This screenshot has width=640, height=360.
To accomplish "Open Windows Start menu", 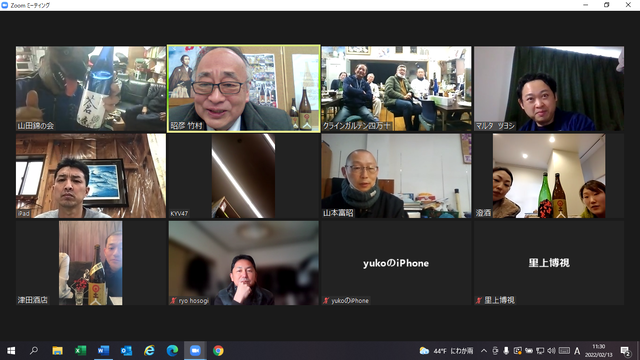I will (x=11, y=351).
